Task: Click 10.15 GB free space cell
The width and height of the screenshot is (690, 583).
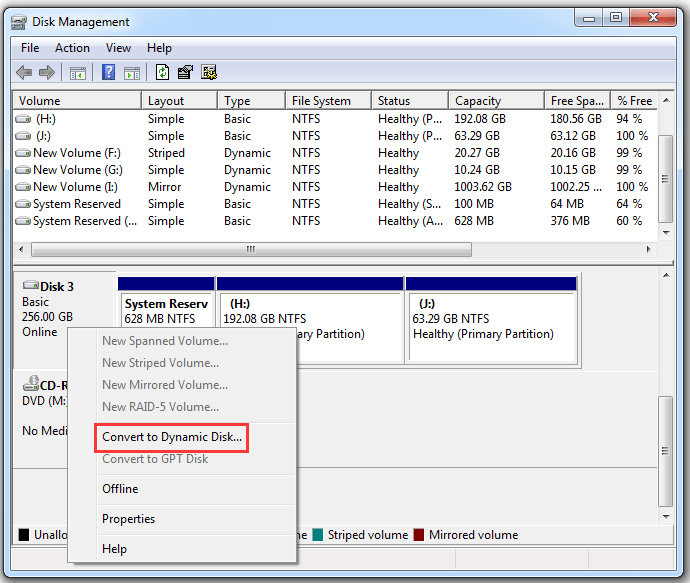Action: (573, 170)
